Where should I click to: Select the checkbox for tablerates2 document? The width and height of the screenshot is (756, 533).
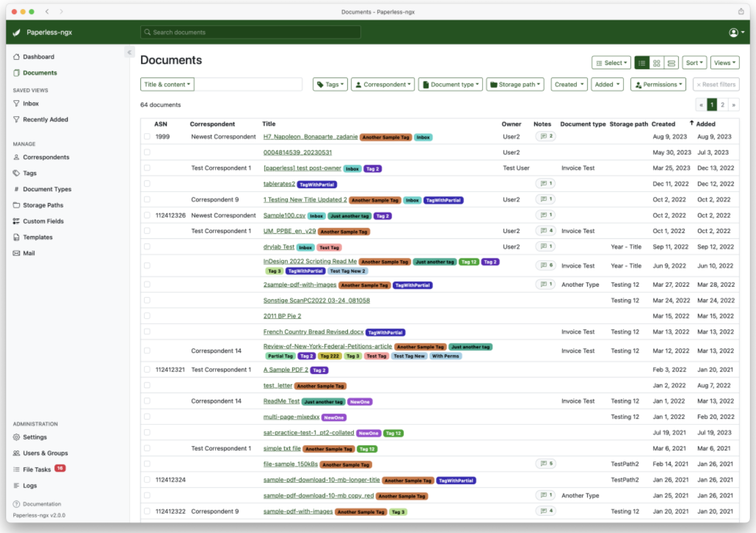pos(147,184)
